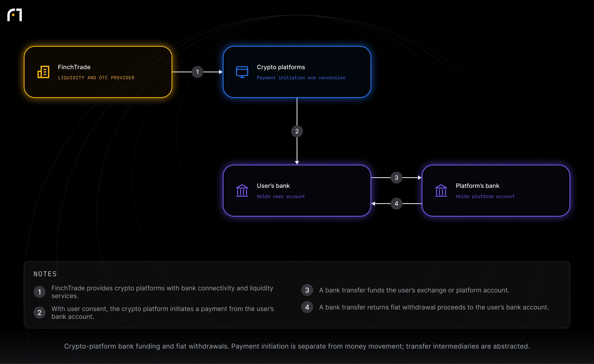Select the LIQUIDITY AND OTC PROVIDER subtitle
The height and width of the screenshot is (364, 594).
[x=96, y=78]
